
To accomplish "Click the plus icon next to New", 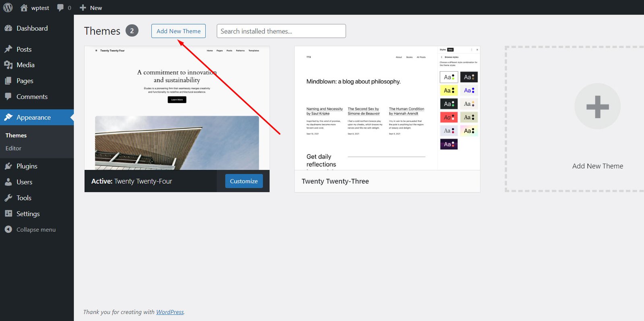I will pyautogui.click(x=83, y=8).
